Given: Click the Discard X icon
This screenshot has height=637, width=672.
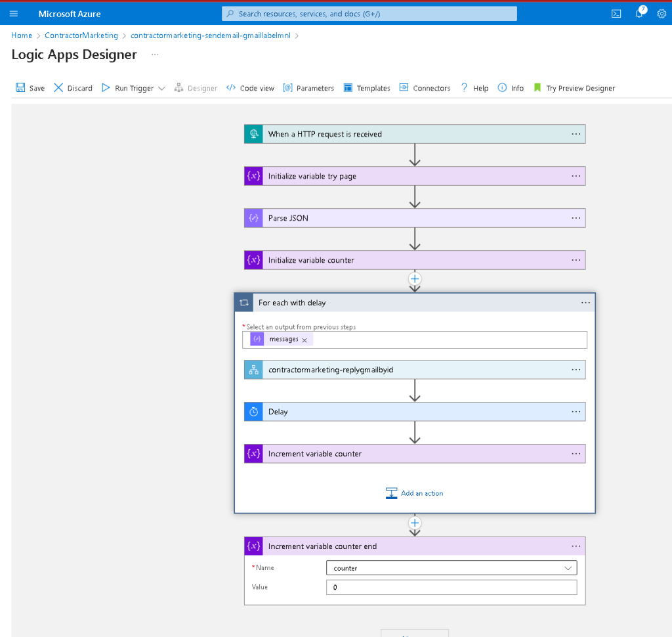Looking at the screenshot, I should [x=58, y=87].
